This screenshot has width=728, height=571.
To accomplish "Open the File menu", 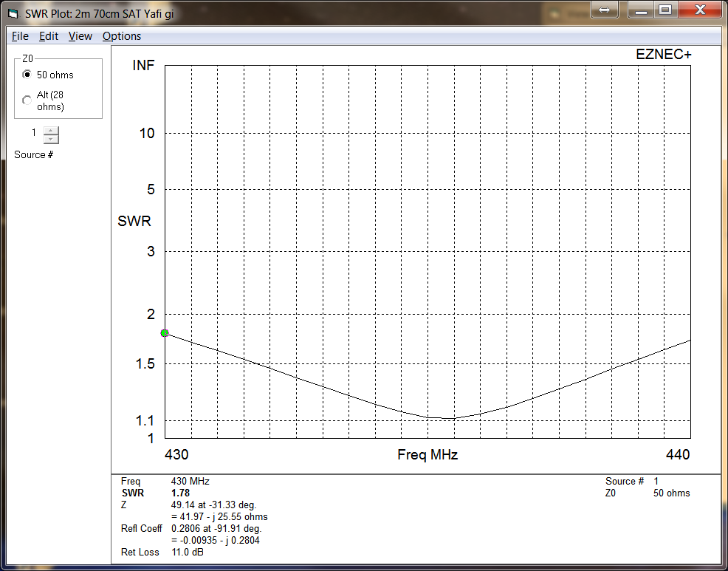I will coord(20,36).
